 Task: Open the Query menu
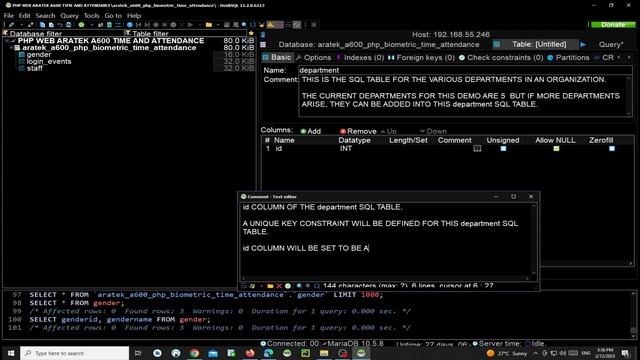[x=69, y=16]
